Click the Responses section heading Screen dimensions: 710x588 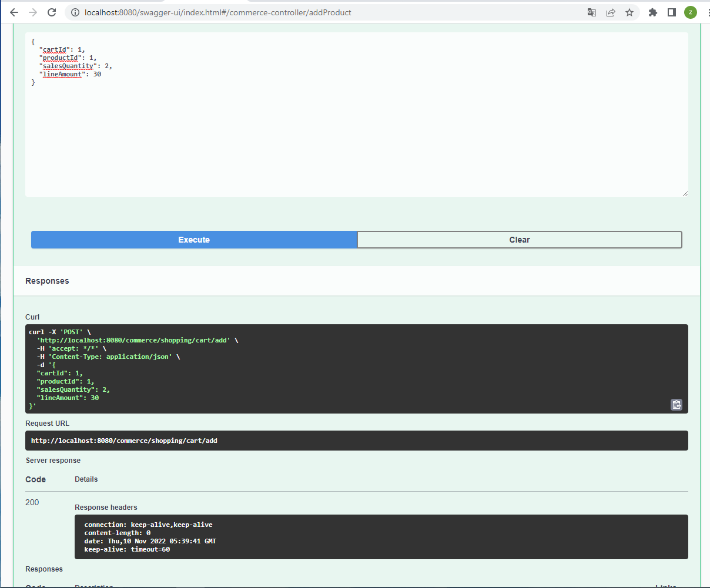tap(47, 281)
